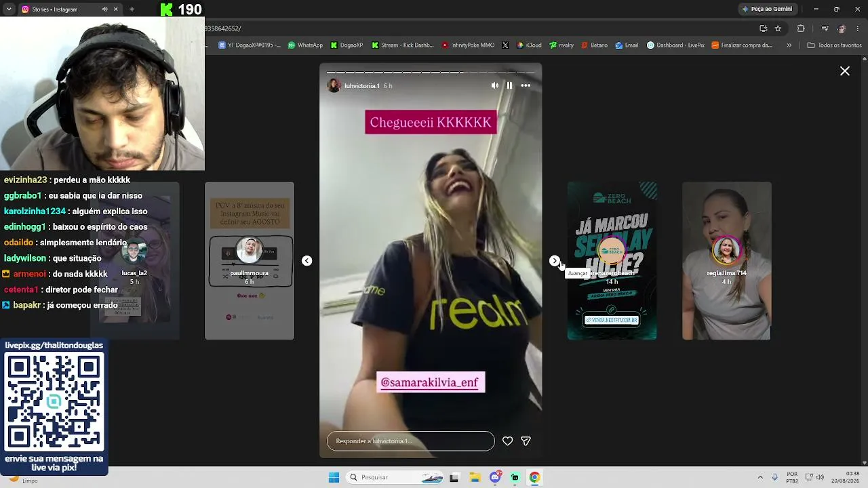
Task: Open the regia.lima.714 story preview
Action: (x=727, y=261)
